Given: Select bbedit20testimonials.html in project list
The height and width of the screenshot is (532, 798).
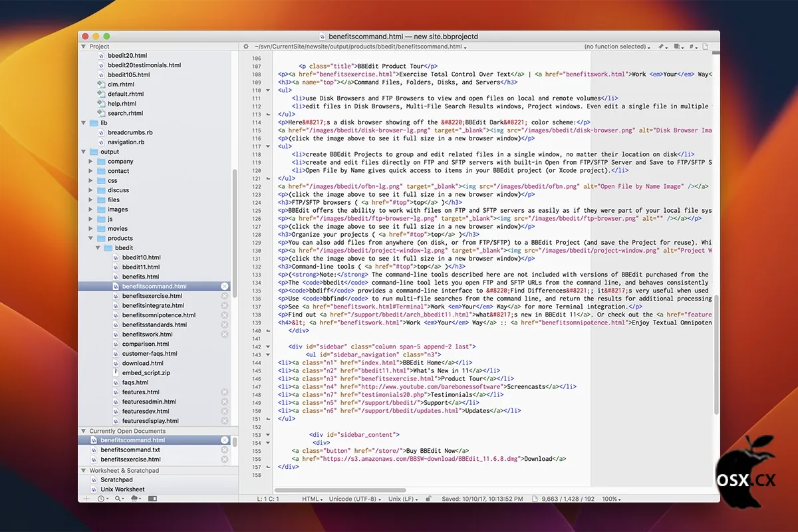Looking at the screenshot, I should 144,65.
